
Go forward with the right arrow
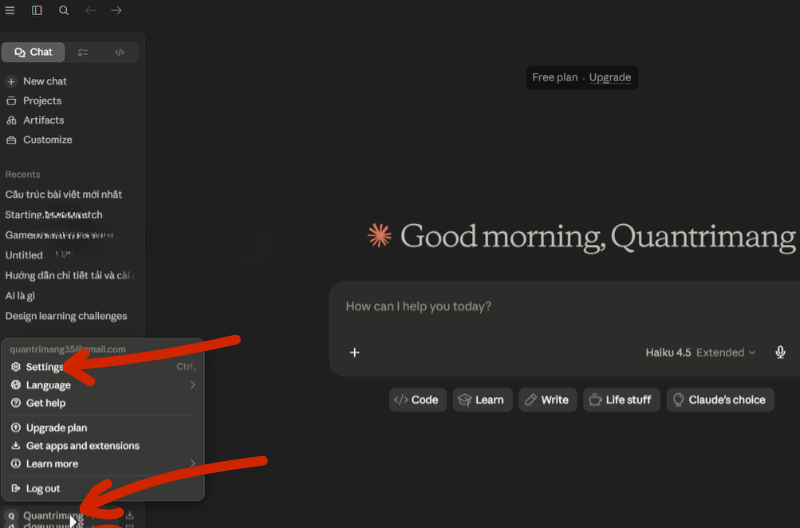pos(116,10)
